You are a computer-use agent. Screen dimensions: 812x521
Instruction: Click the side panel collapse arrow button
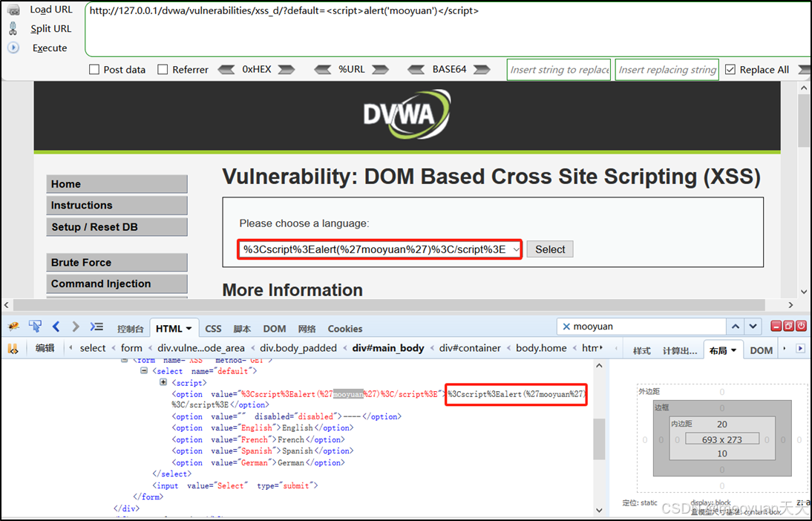coord(801,349)
